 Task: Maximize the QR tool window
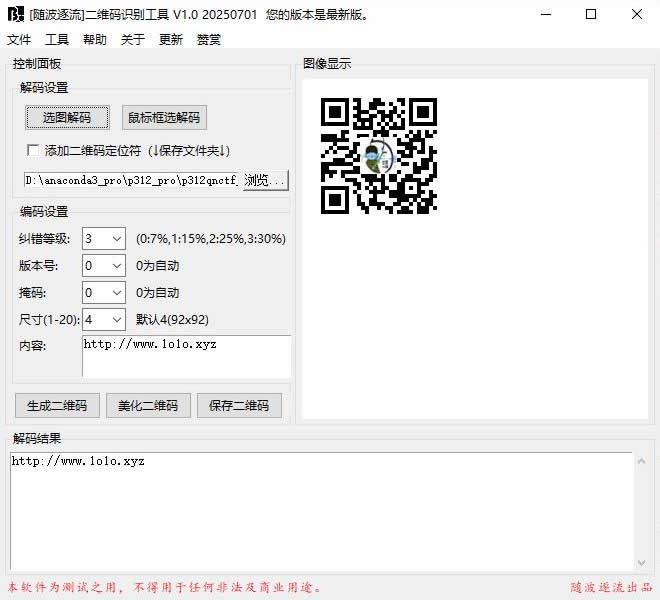click(x=591, y=14)
